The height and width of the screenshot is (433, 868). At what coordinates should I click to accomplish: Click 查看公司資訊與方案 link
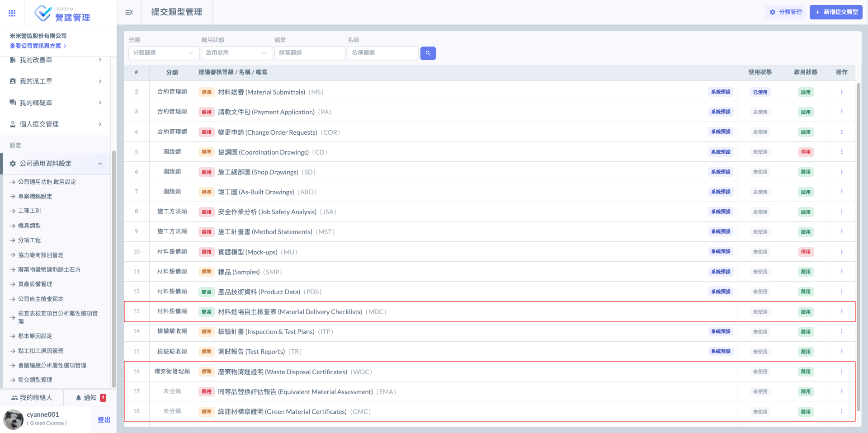point(38,46)
